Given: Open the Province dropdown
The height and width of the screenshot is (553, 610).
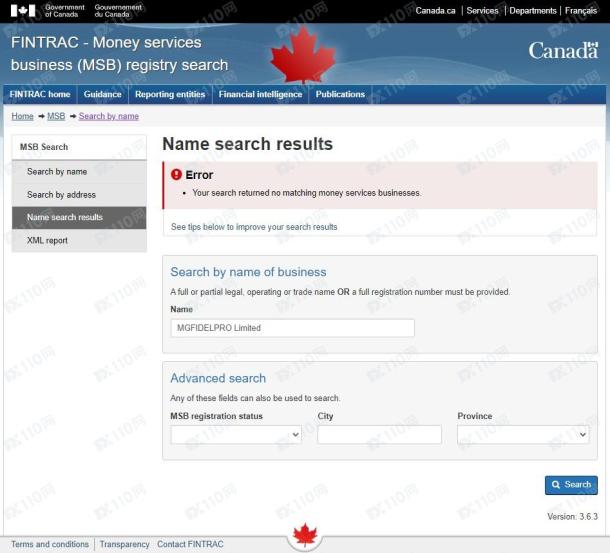Looking at the screenshot, I should coord(523,434).
